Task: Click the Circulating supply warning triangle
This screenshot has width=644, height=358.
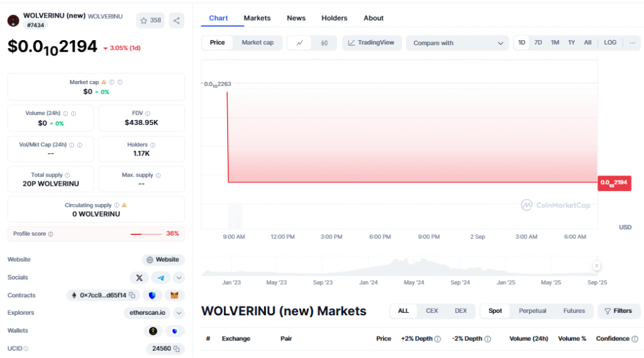Action: (x=125, y=205)
